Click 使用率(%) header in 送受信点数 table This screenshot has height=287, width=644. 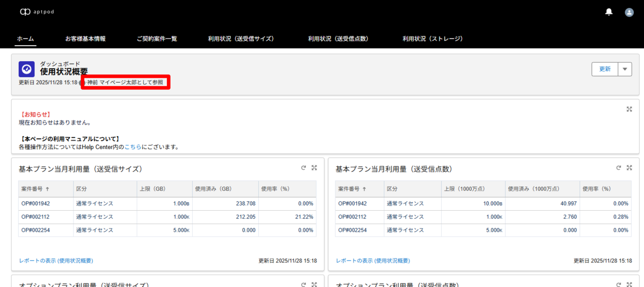click(606, 189)
